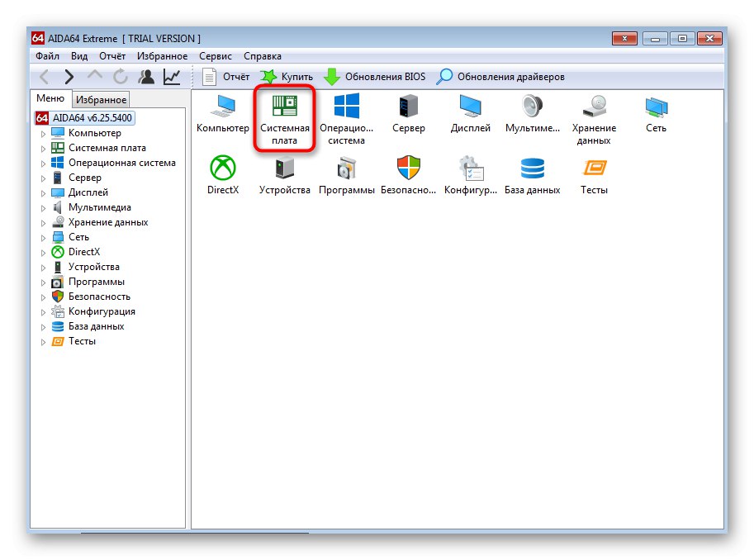Select AIDA64 v6.25.5400 root tree node
Viewport: 754px width, 560px height.
tap(84, 118)
